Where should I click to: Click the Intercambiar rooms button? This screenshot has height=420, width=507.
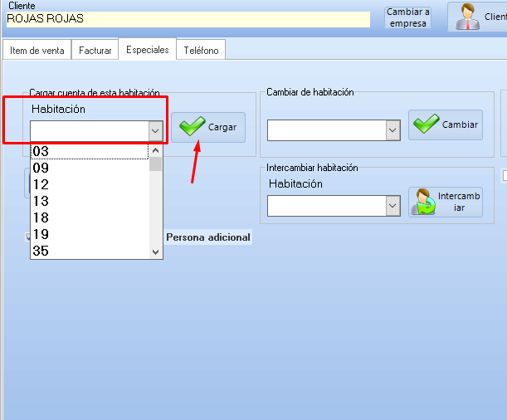tap(445, 202)
